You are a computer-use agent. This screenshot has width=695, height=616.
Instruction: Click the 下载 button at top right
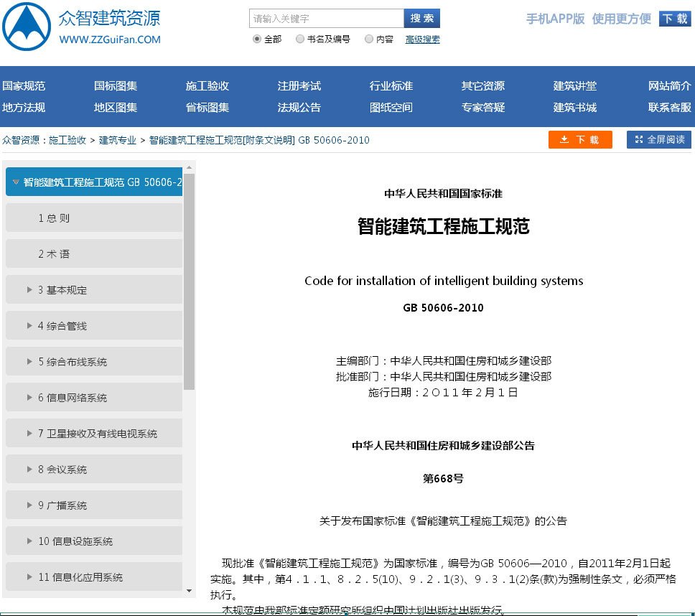tap(675, 19)
